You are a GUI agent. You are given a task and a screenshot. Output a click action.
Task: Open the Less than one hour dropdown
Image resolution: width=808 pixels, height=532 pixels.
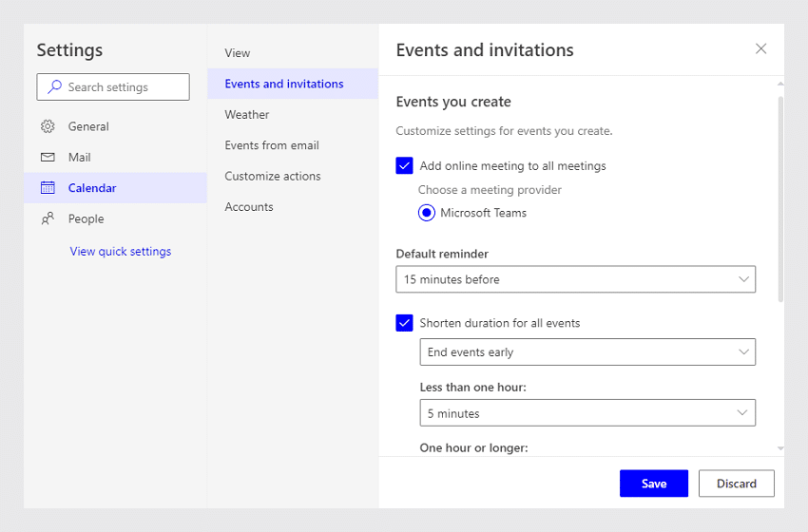[587, 412]
